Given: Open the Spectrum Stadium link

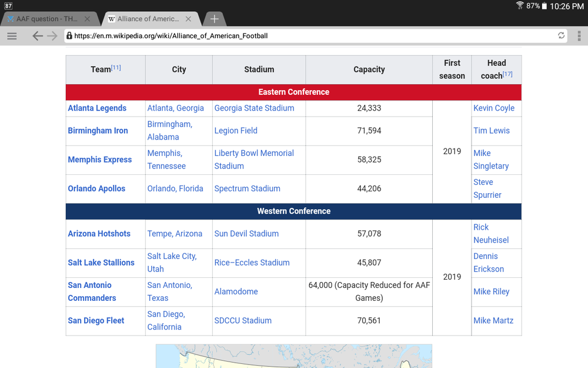Looking at the screenshot, I should 247,188.
